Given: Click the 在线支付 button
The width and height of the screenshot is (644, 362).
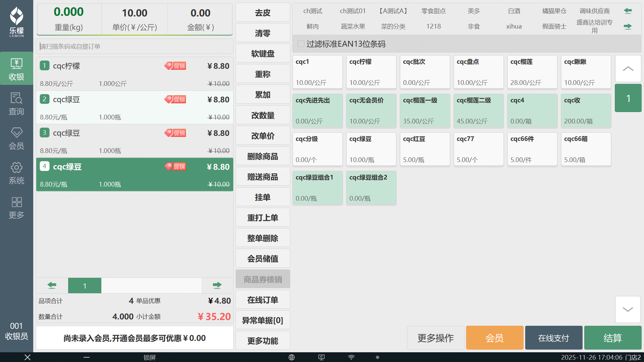Looking at the screenshot, I should point(554,338).
